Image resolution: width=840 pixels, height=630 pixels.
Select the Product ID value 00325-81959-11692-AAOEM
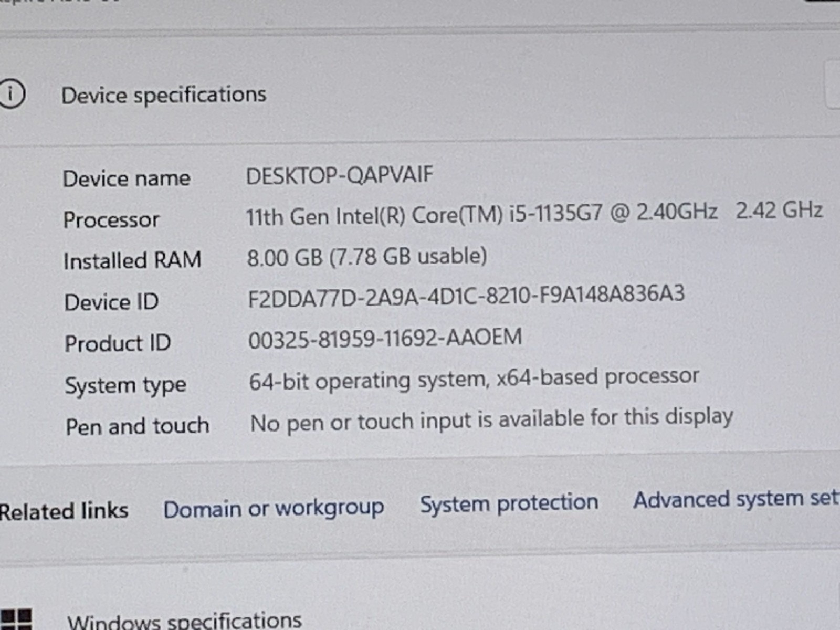point(385,338)
